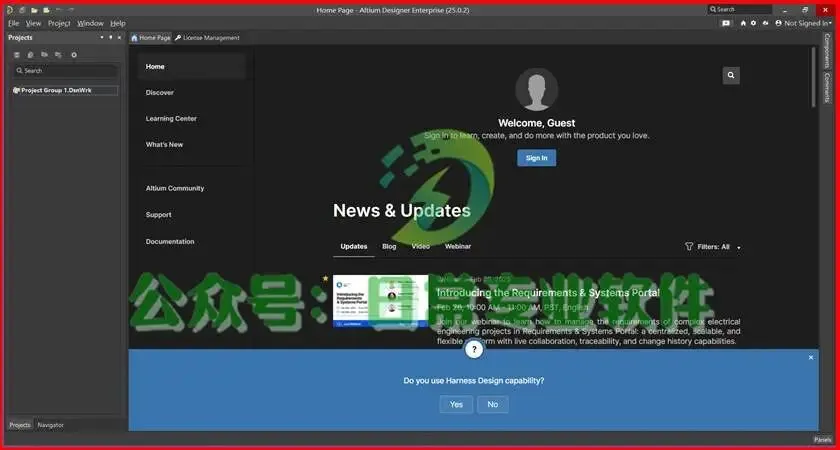Click the filter funnel icon
The image size is (840, 450).
[689, 246]
